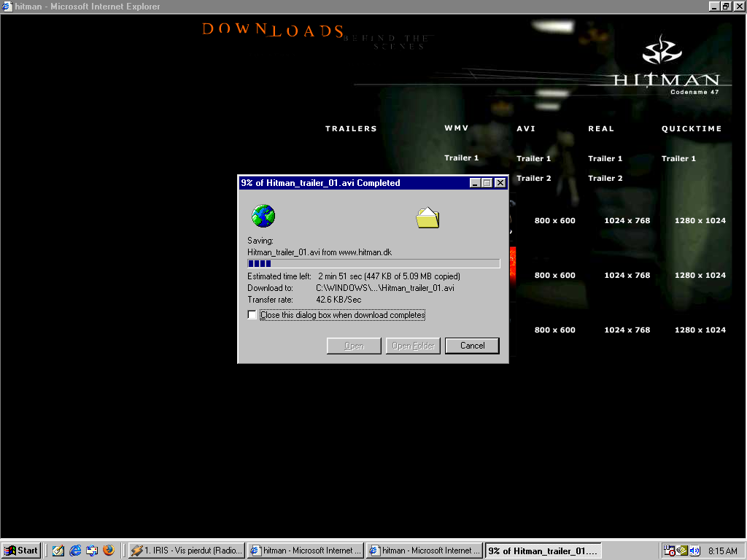Choose Trailer 1 under QuickTime
Image resolution: width=747 pixels, height=560 pixels.
678,158
